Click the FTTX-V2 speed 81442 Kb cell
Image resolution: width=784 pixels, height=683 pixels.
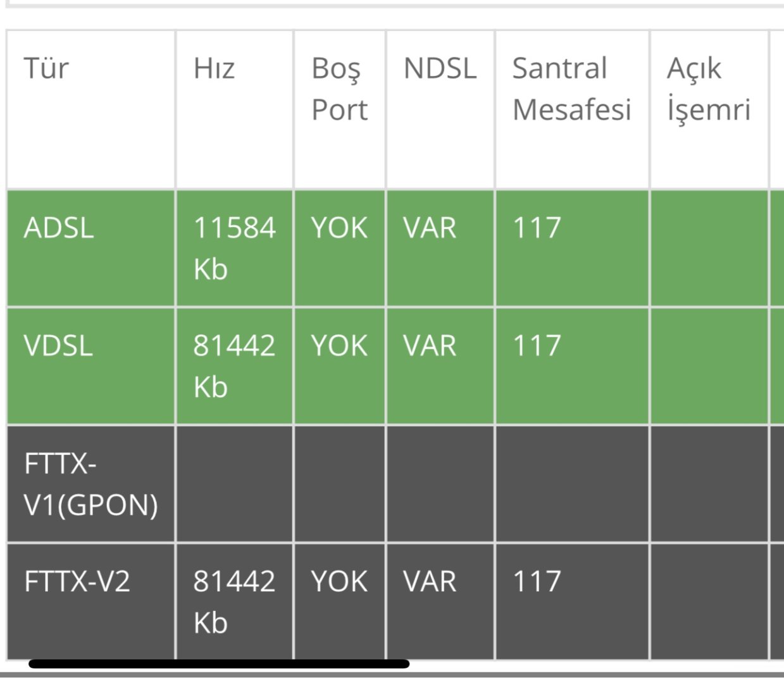pyautogui.click(x=234, y=601)
